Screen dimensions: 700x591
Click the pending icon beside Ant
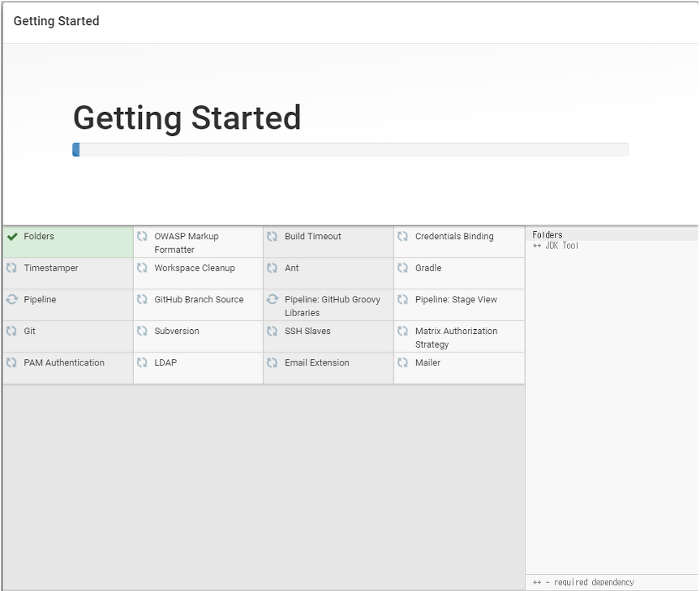click(273, 268)
